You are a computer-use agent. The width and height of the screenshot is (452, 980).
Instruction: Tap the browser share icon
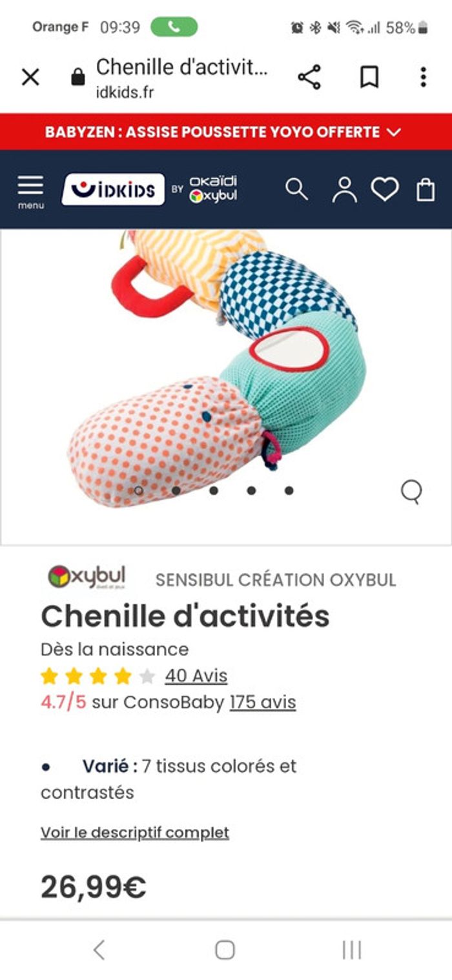coord(309,77)
